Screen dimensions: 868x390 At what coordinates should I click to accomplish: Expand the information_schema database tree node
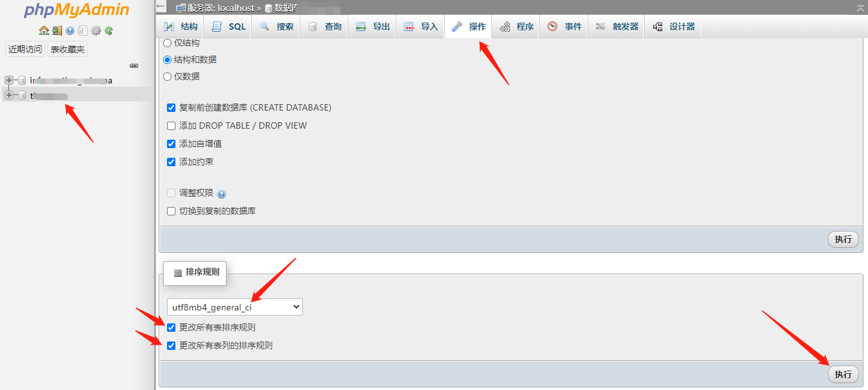click(9, 80)
